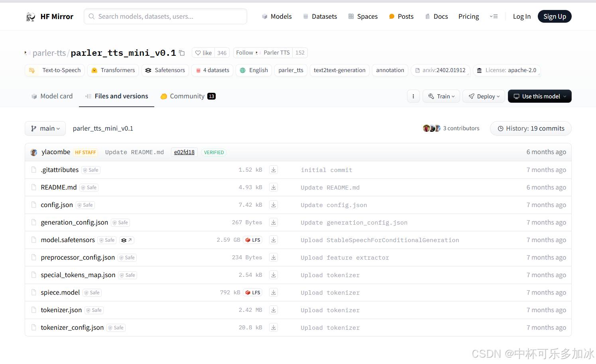Select the Files and versions tab
596x364 pixels.
coord(117,96)
